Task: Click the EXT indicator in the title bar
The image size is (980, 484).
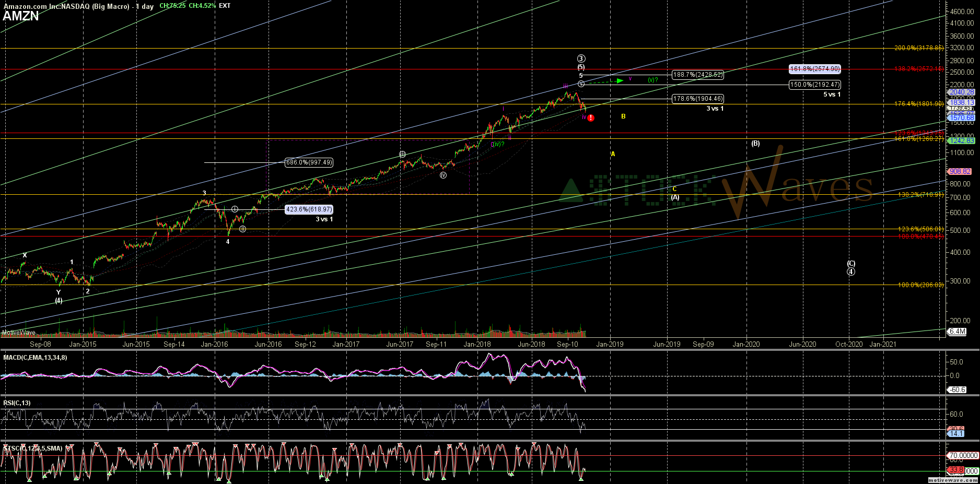Action: point(225,6)
